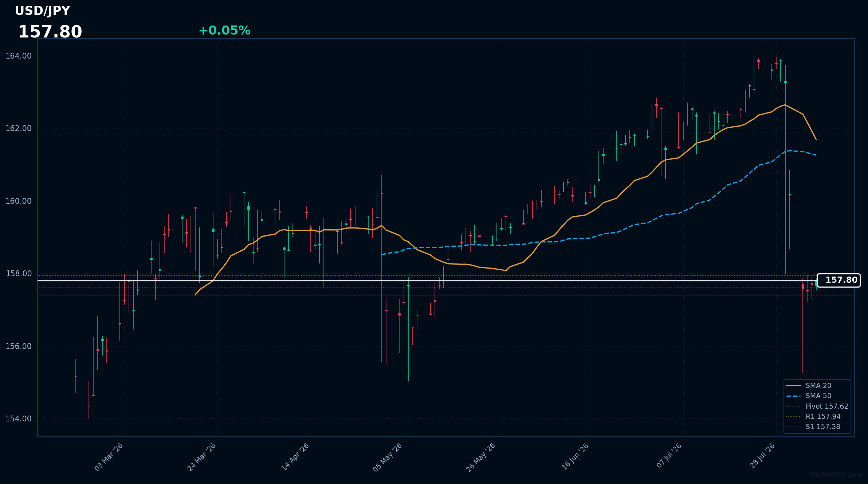Click the 160.00 y-axis label
This screenshot has height=484, width=868.
click(19, 201)
